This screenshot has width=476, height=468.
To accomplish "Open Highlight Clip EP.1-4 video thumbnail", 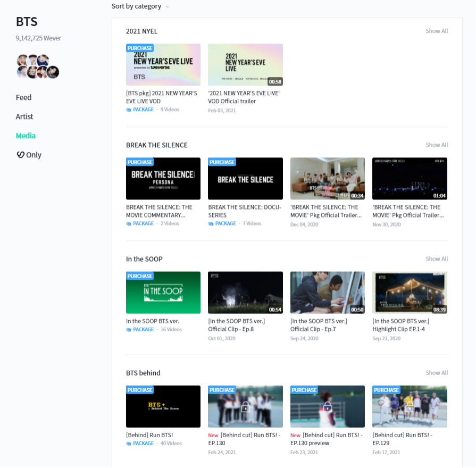I will [410, 292].
